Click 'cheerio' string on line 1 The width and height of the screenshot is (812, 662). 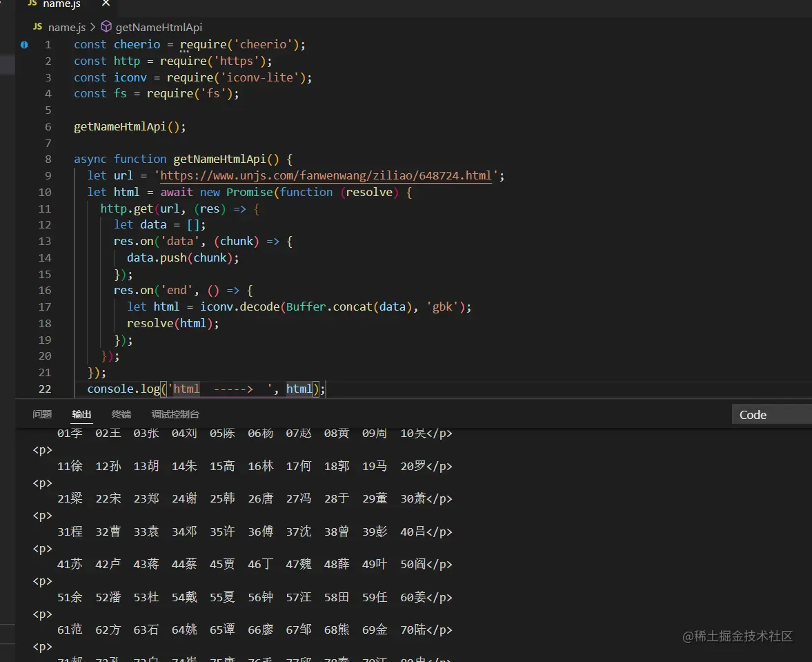coord(263,45)
